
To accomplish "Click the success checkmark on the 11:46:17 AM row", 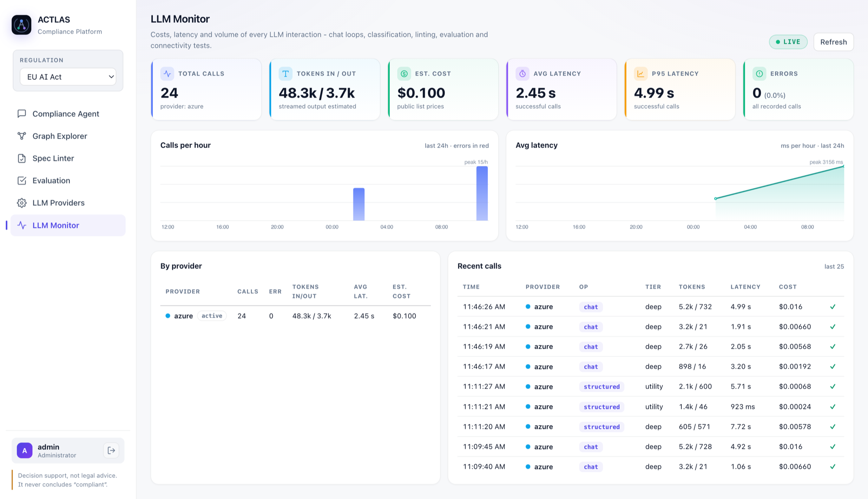I will click(832, 367).
